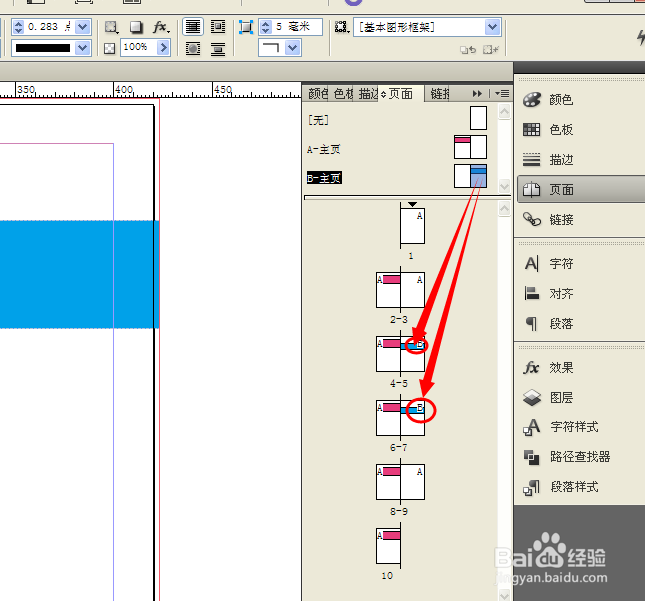
Task: Click the apply-effect-to-object icon beside shadow
Action: click(111, 27)
